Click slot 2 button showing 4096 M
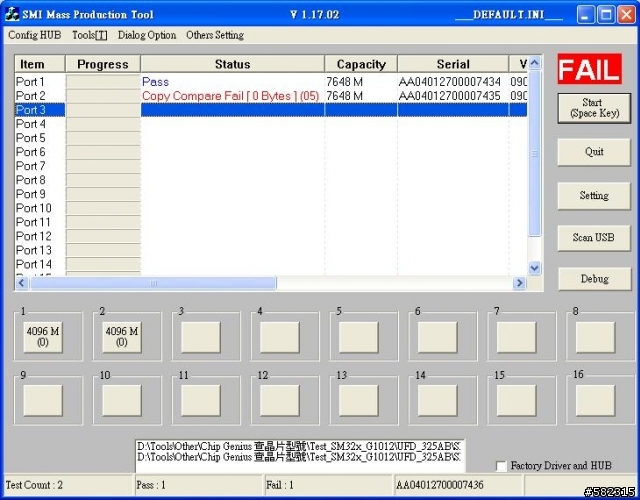Viewport: 640px width, 500px height. pos(122,337)
